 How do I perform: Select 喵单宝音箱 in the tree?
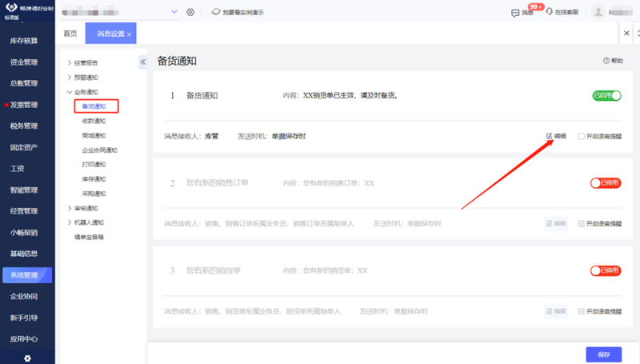point(89,237)
